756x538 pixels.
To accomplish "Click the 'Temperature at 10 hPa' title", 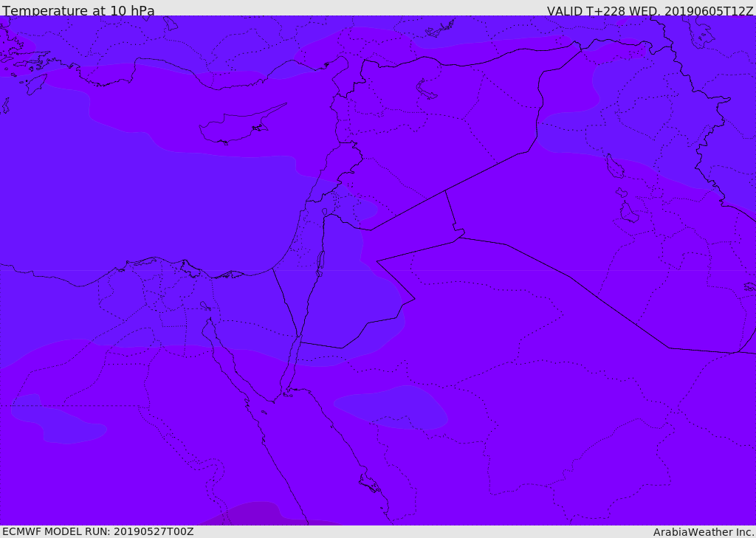I will (x=78, y=10).
